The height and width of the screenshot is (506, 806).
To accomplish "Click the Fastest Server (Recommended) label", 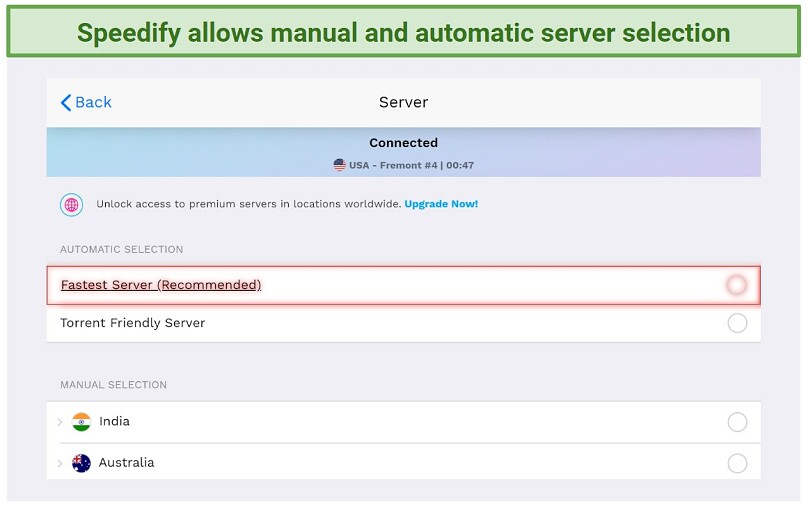I will click(161, 285).
